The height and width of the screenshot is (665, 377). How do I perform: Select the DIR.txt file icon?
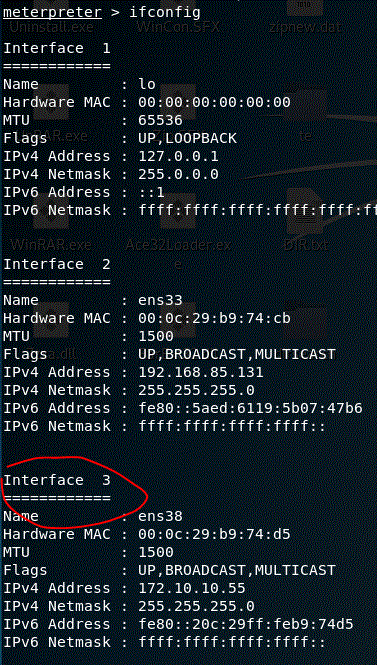[x=306, y=245]
